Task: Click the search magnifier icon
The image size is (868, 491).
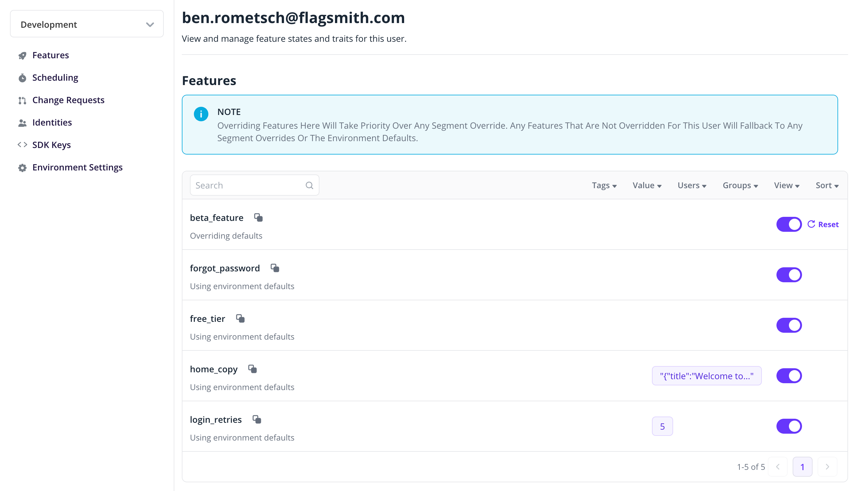Action: click(x=309, y=185)
